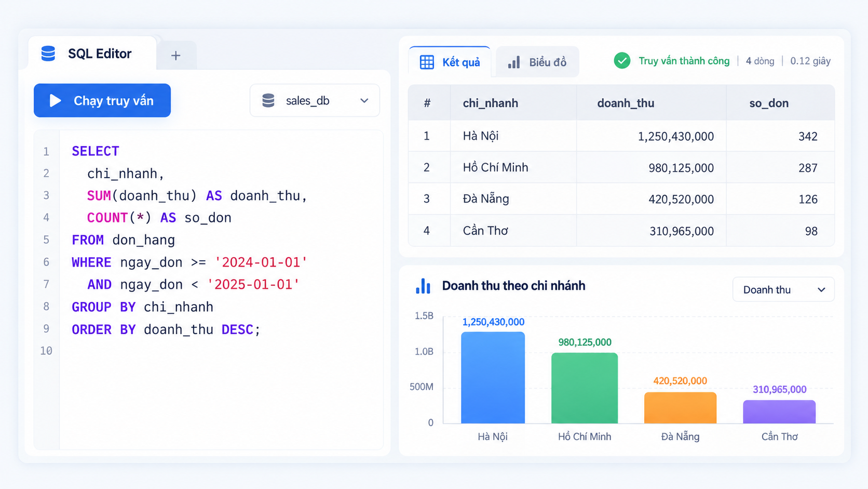Click the green success checkmark icon
The image size is (868, 489).
pos(622,61)
